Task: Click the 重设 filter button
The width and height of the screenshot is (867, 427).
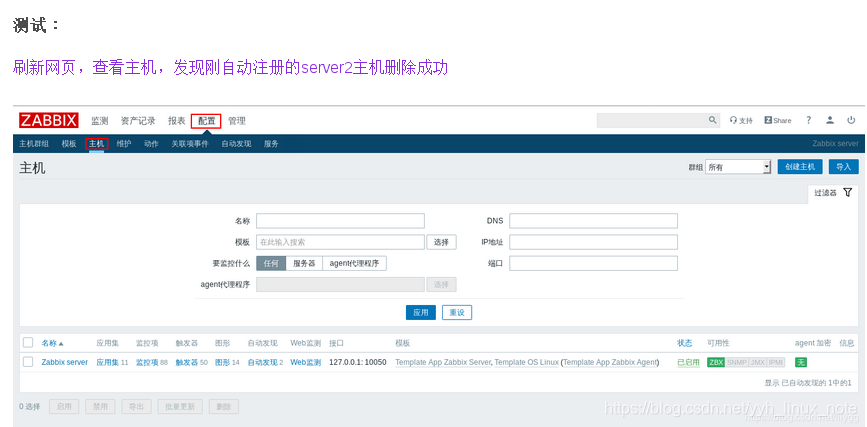Action: [457, 313]
